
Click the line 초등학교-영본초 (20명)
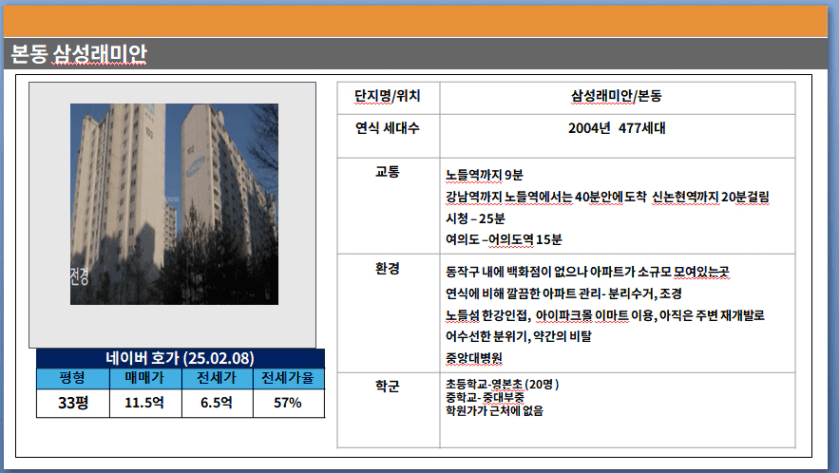click(502, 384)
